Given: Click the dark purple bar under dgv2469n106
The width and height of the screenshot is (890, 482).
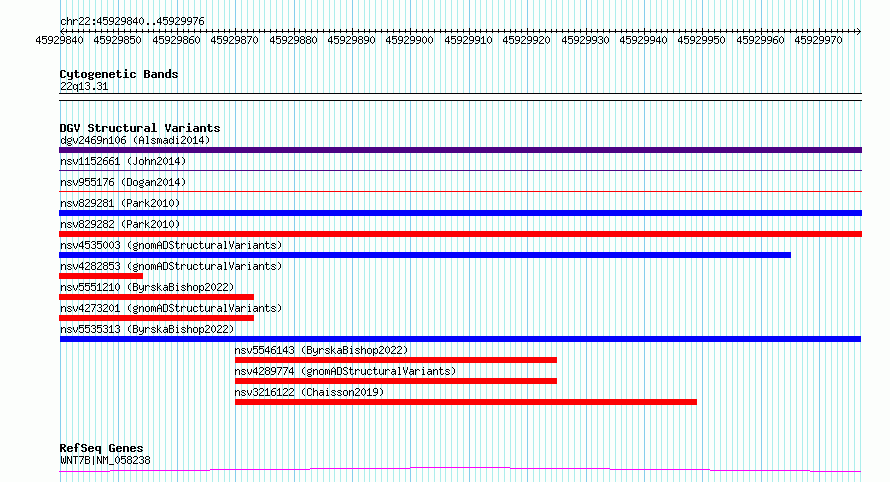Looking at the screenshot, I should point(460,150).
